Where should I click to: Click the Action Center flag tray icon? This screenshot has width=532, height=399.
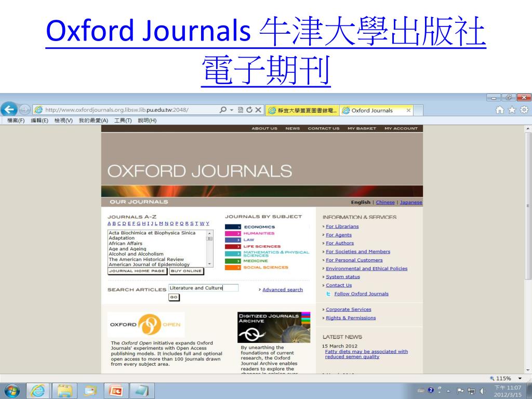(460, 391)
